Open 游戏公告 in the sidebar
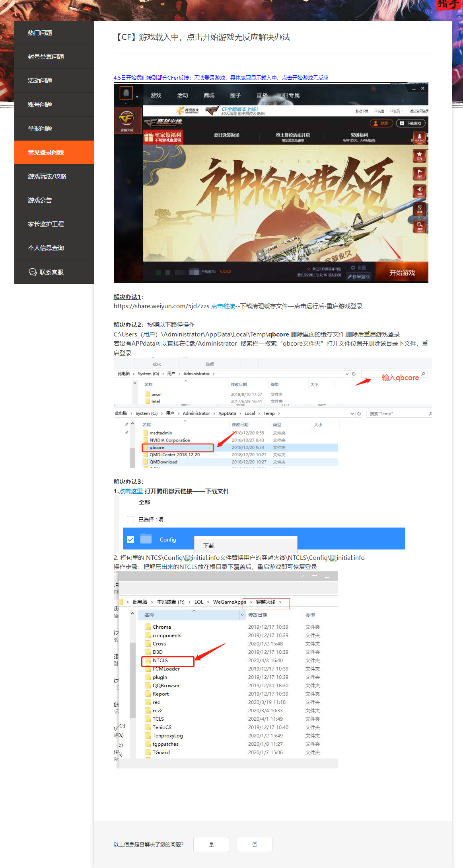Viewport: 463px width, 868px height. click(x=54, y=200)
